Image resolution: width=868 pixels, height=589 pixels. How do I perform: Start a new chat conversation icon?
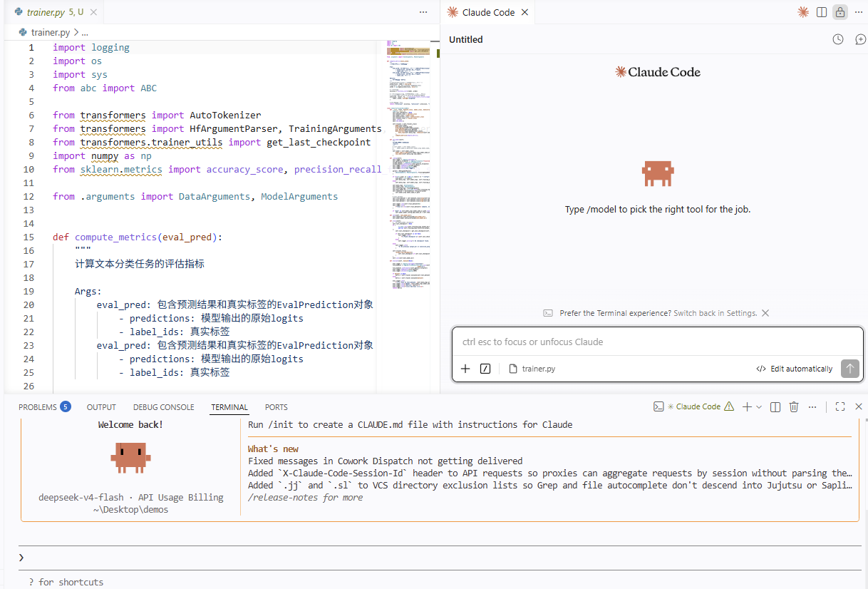(860, 40)
